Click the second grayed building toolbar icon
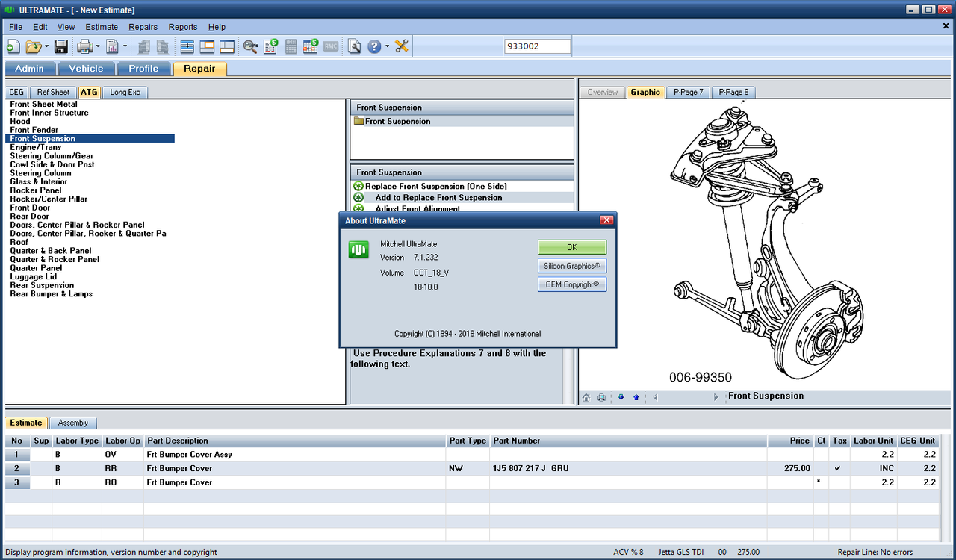Screen dimensions: 956x560 (164, 46)
